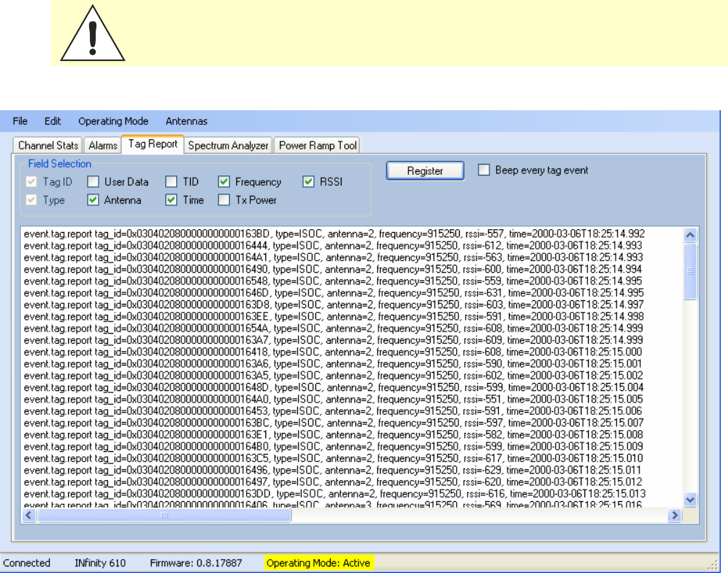Viewport: 728px width, 573px height.
Task: Select the tag report row ending 163D8
Action: point(334,305)
